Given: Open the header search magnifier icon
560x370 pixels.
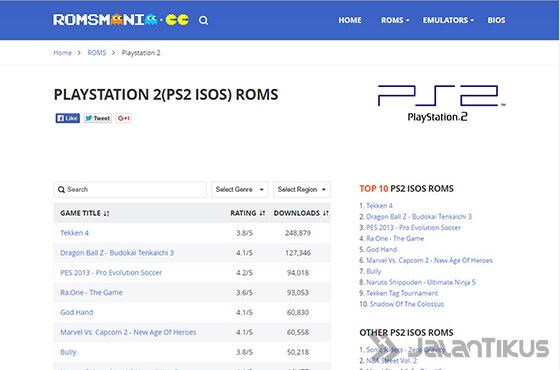Looking at the screenshot, I should coord(204,20).
